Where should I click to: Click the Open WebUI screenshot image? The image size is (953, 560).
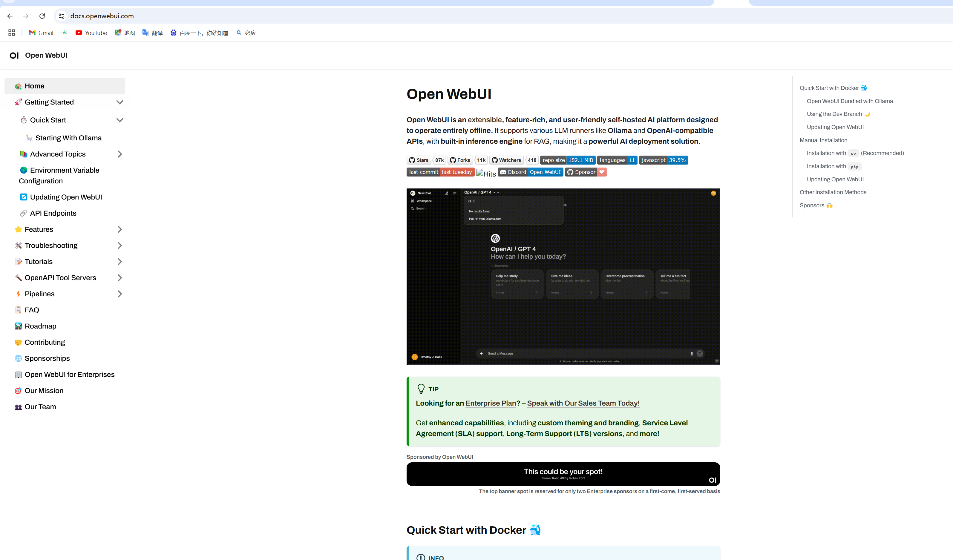[563, 276]
